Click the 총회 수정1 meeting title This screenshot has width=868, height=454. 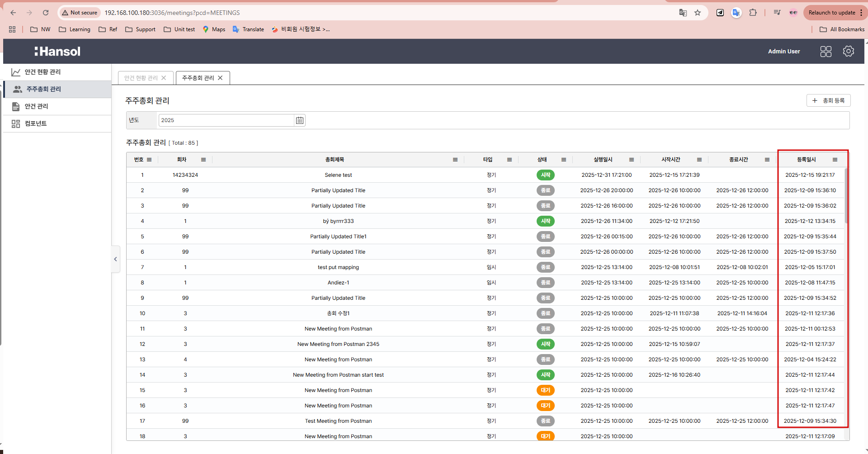(338, 313)
